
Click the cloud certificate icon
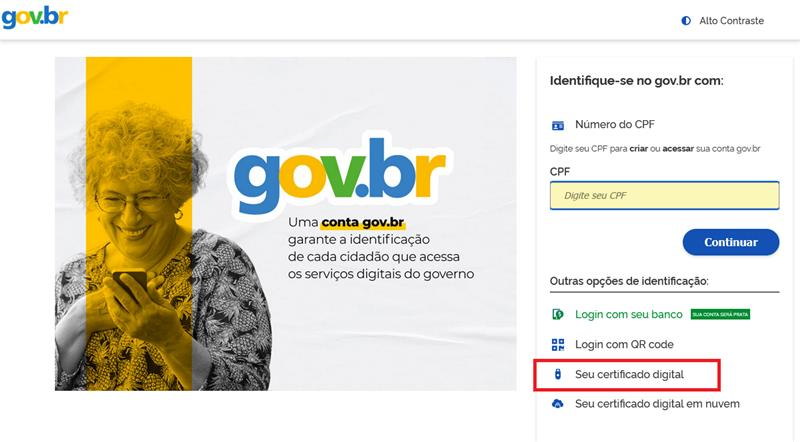click(558, 404)
